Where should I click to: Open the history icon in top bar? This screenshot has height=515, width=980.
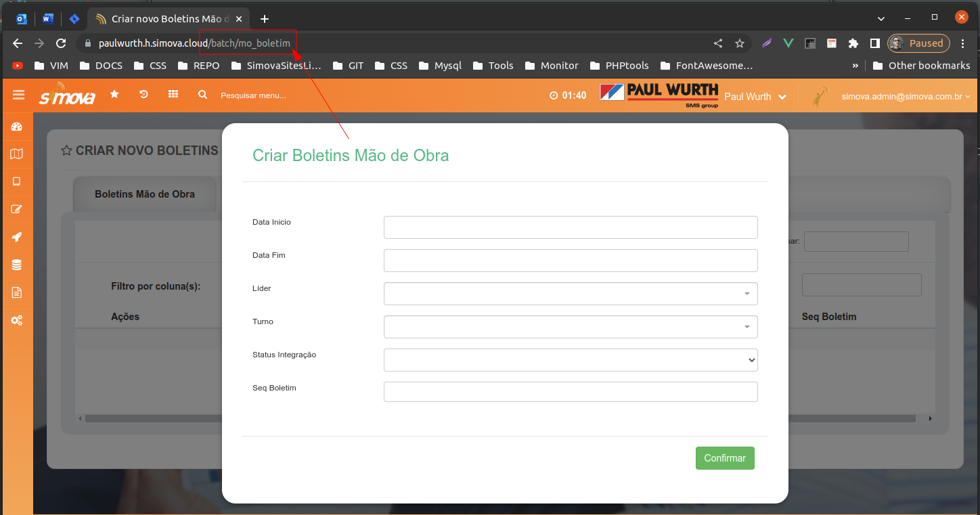pos(143,95)
